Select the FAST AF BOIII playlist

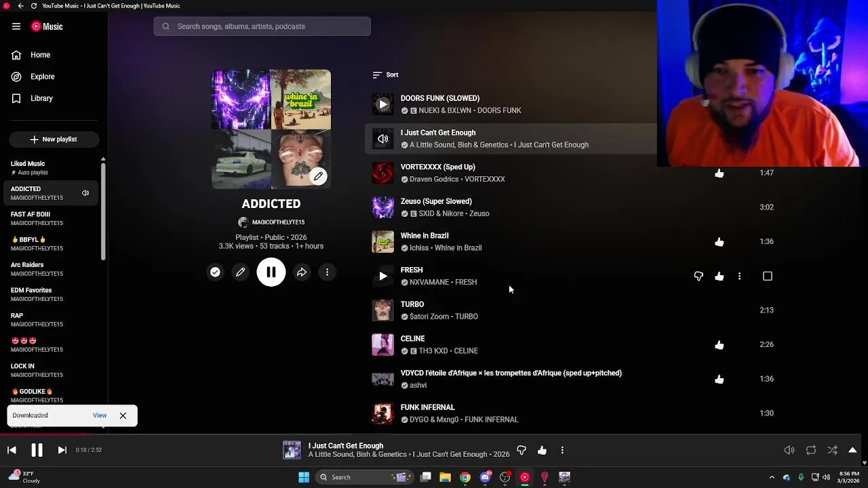(x=51, y=218)
